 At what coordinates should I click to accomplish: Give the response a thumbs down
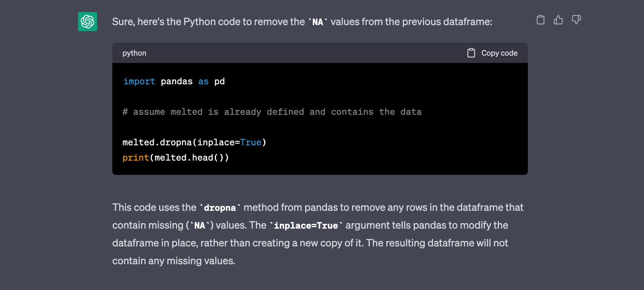pyautogui.click(x=576, y=20)
